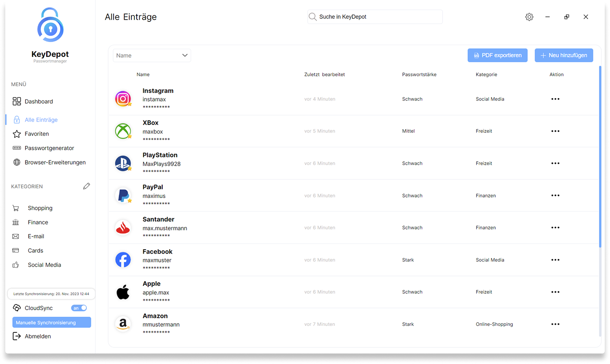Click the PayPal entry icon
Screen dimensions: 610x364
[x=123, y=195]
